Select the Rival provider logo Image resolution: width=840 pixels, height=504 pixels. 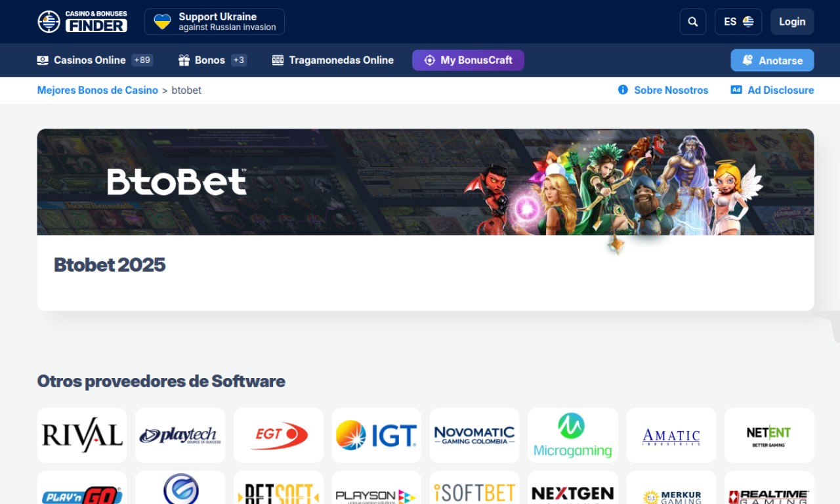click(82, 436)
